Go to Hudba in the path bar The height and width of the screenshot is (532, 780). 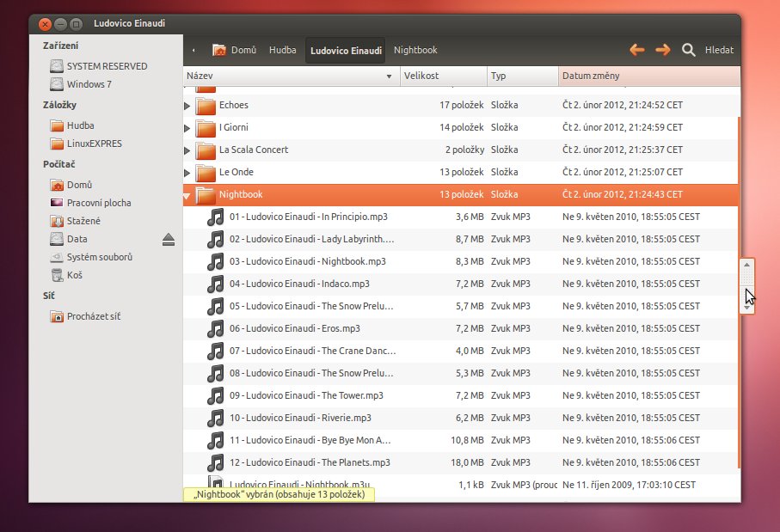coord(282,50)
